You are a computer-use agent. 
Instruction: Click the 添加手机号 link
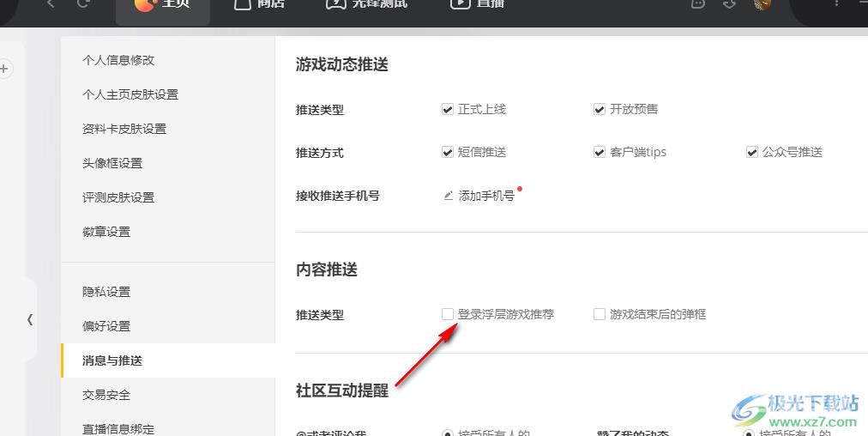pos(486,196)
